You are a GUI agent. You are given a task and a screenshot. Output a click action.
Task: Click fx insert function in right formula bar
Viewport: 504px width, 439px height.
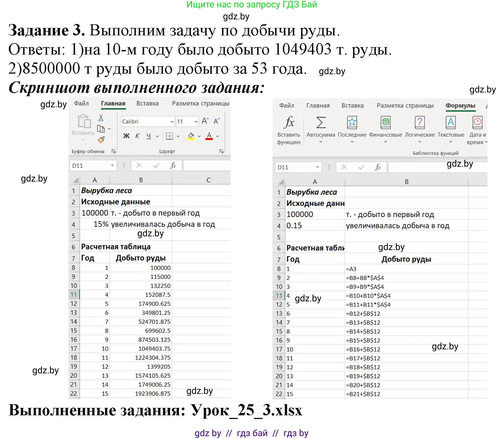[378, 167]
